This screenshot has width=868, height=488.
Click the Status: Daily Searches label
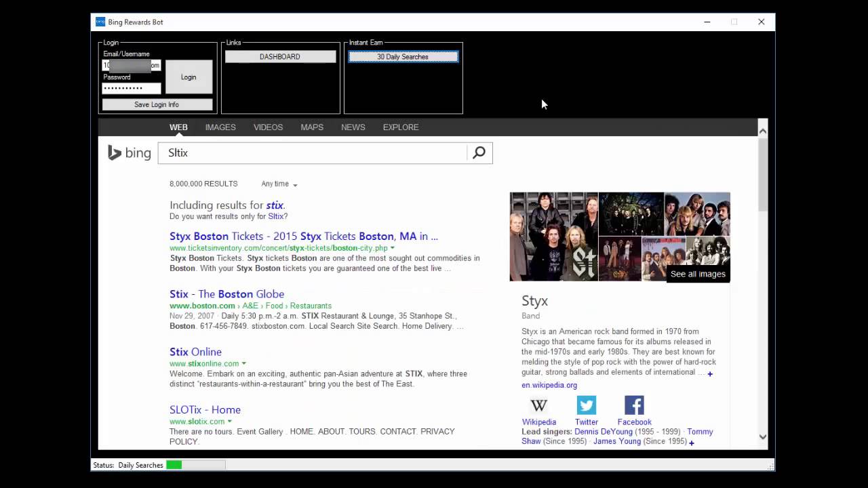[128, 465]
